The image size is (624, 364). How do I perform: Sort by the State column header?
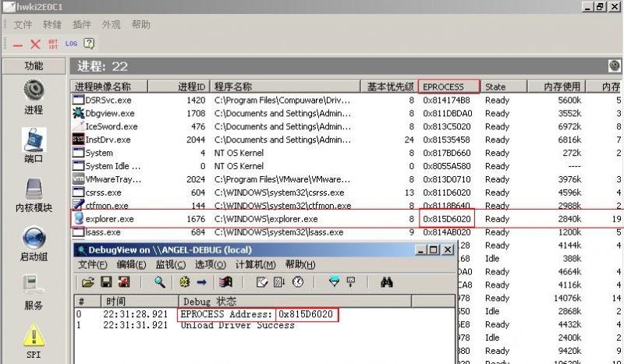point(503,87)
